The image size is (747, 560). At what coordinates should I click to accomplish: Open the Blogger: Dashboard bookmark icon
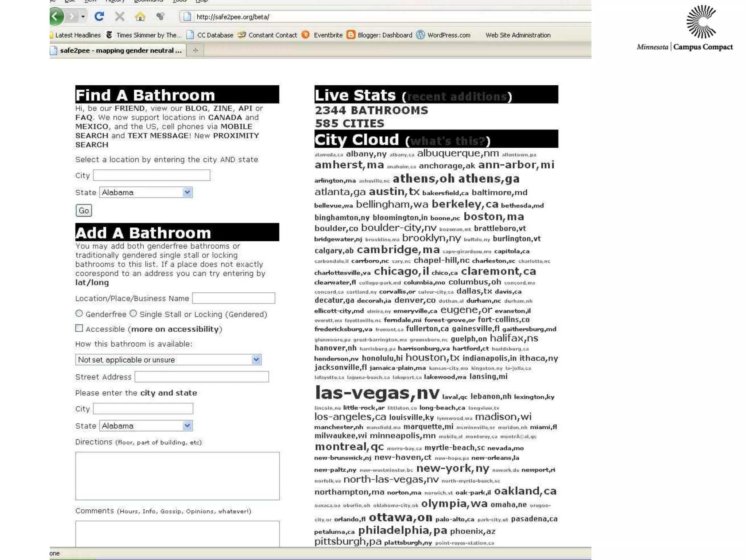(x=351, y=35)
